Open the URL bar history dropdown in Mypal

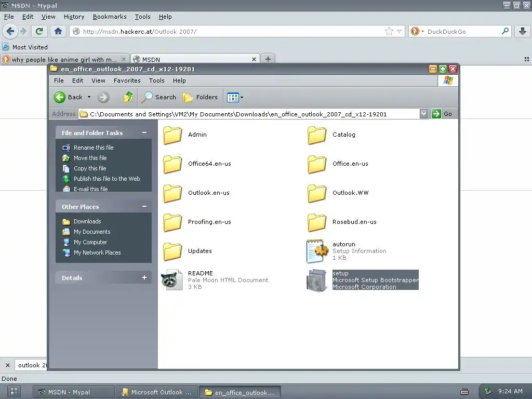399,32
